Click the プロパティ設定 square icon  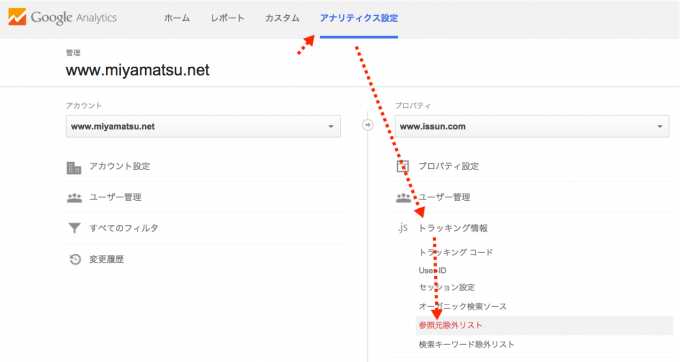coord(403,166)
